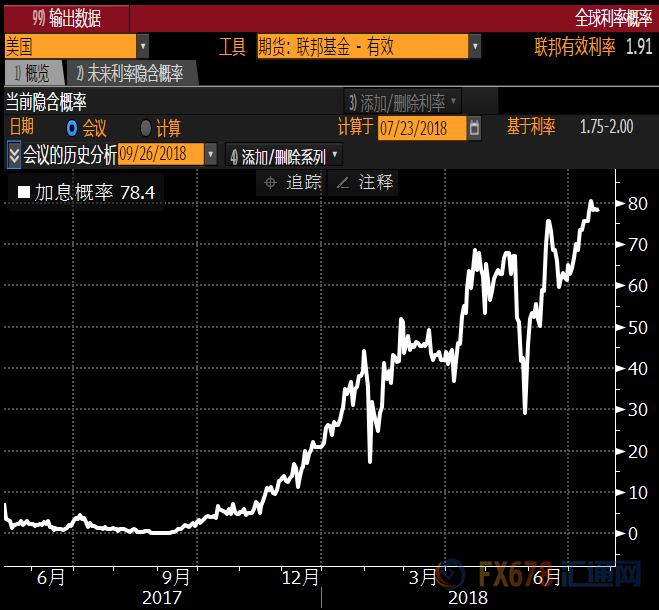Click the 当前隐含概率 heading

click(46, 102)
